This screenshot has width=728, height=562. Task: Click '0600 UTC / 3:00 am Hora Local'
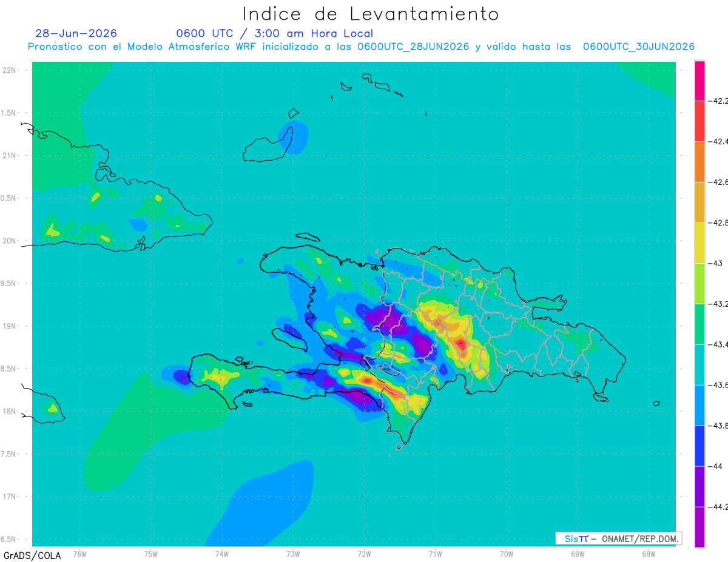[x=275, y=33]
